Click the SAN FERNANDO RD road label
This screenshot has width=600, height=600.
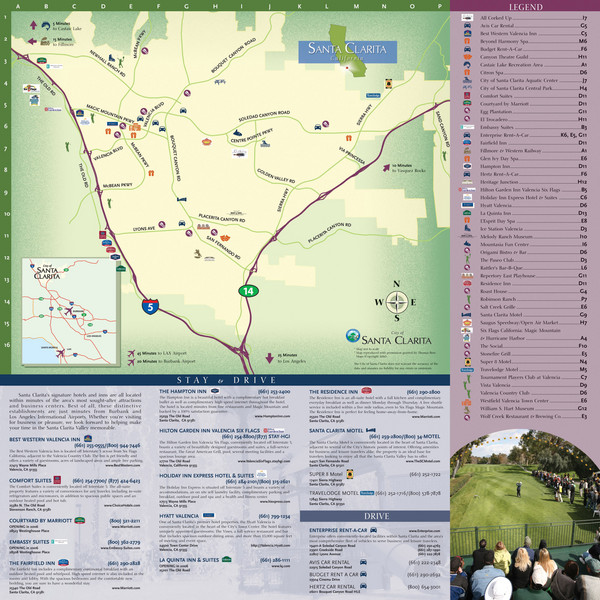click(x=223, y=248)
